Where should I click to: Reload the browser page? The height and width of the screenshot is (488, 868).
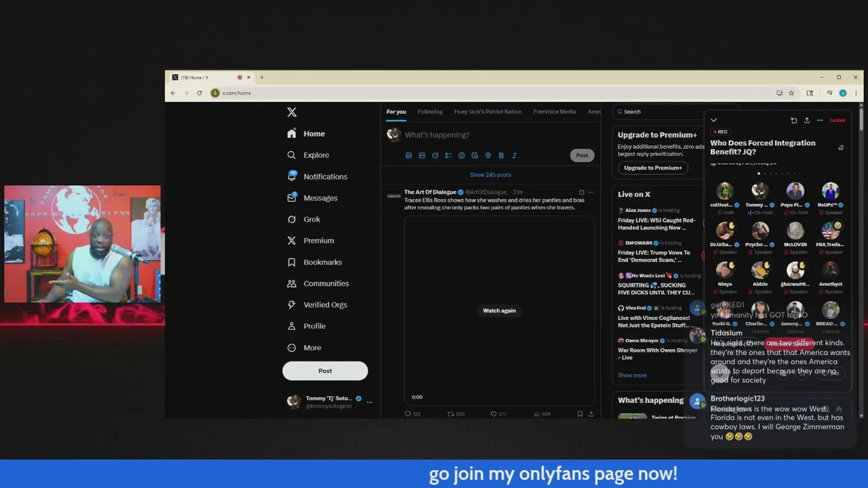[x=199, y=93]
